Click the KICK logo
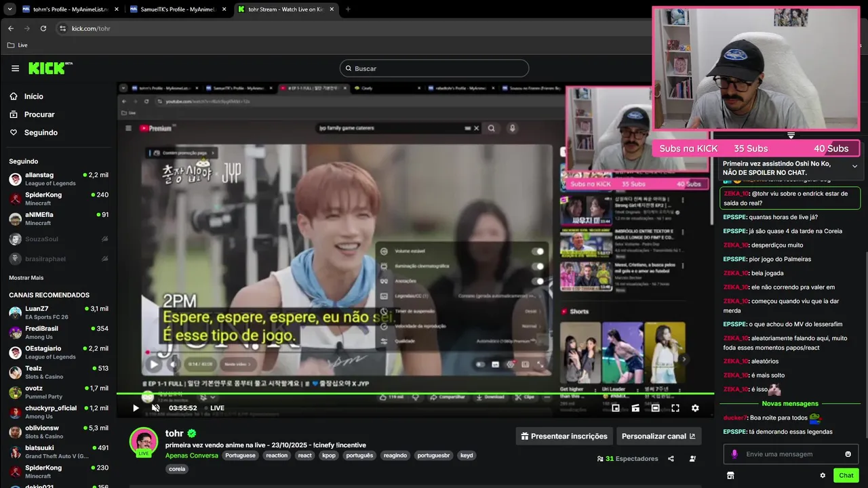 [50, 68]
